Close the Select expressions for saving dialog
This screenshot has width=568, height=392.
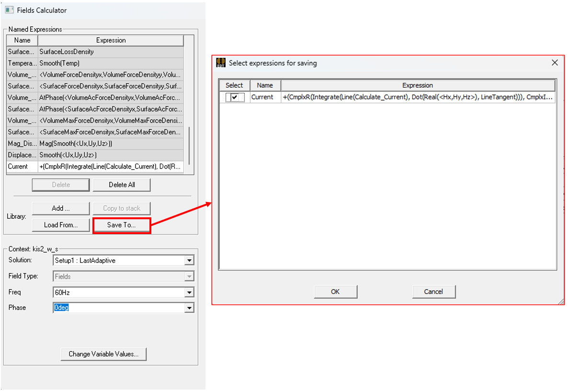555,63
